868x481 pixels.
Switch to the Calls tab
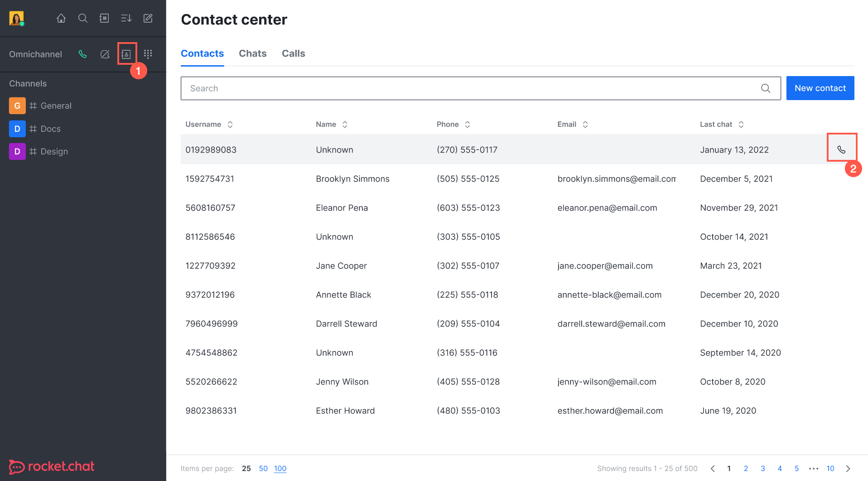click(x=293, y=53)
